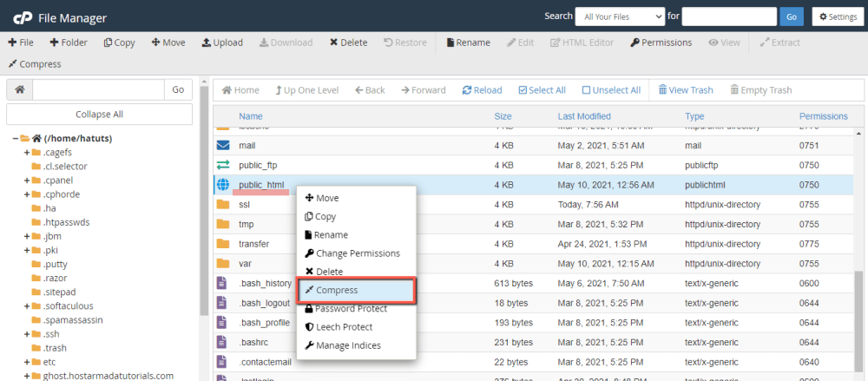Click the toolbar Rename button
Screen dimensions: 868x381
click(x=469, y=43)
